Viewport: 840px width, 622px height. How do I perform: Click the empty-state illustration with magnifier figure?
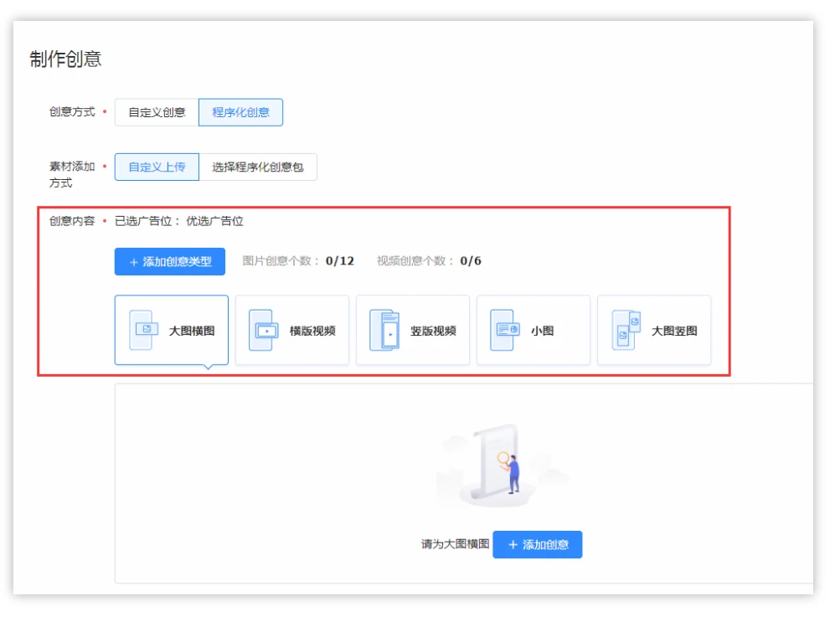(502, 465)
